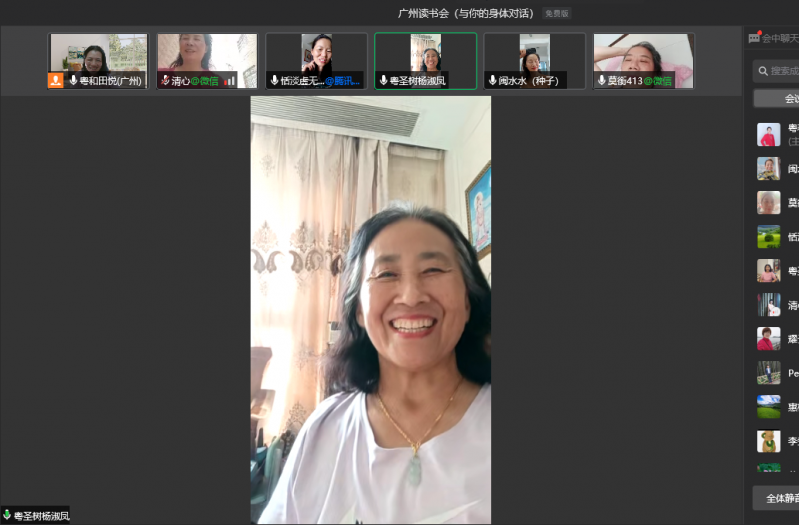799x525 pixels.
Task: Click the magnifier icon in member search
Action: [x=764, y=71]
